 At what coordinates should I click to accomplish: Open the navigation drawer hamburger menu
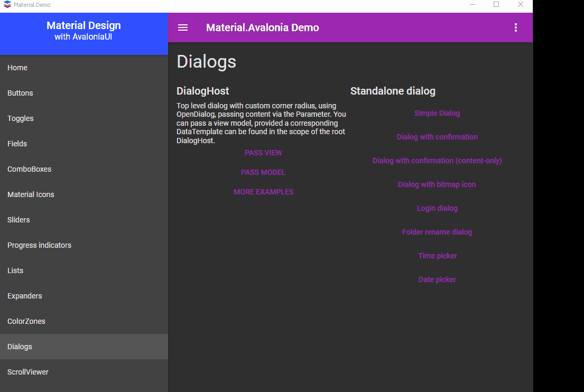point(182,27)
